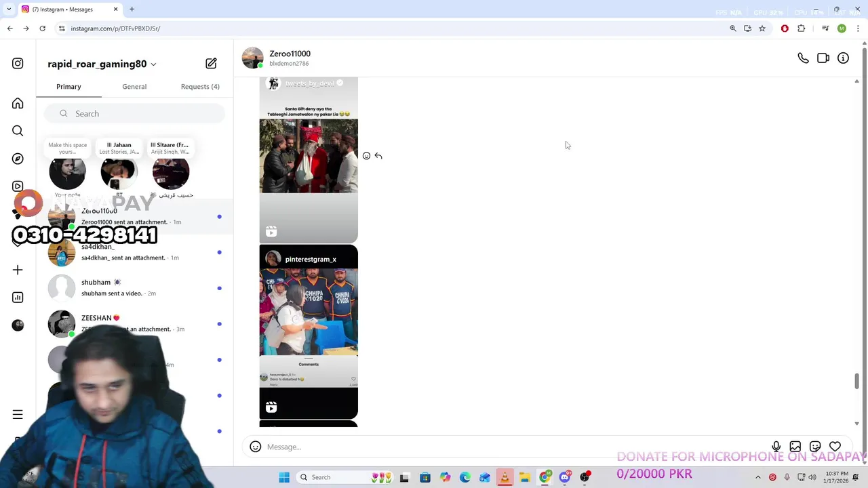Reply to the Santa reel message
This screenshot has height=488, width=868.
coord(378,156)
